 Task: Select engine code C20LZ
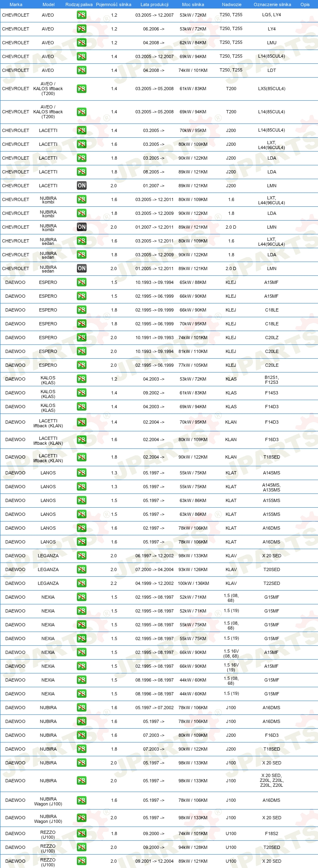click(272, 338)
